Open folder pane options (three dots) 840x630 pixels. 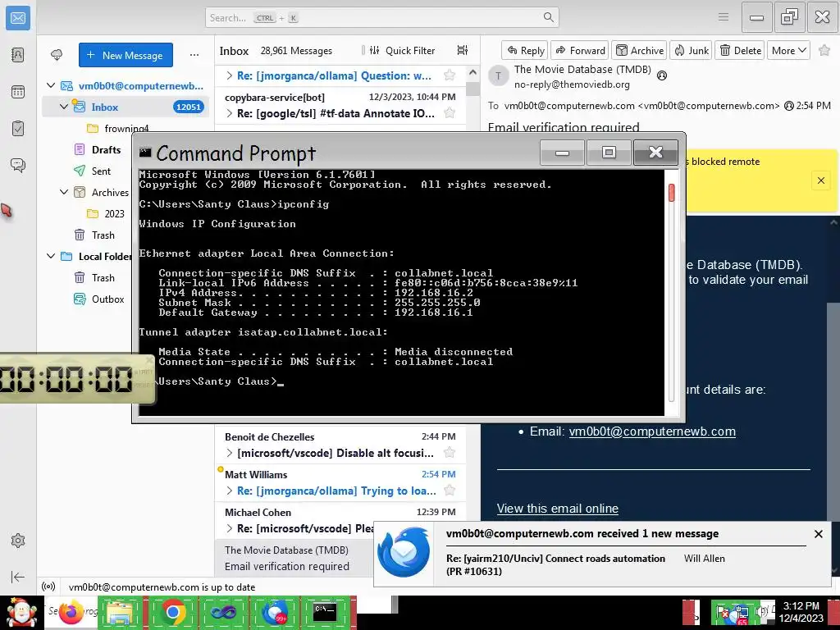194,55
